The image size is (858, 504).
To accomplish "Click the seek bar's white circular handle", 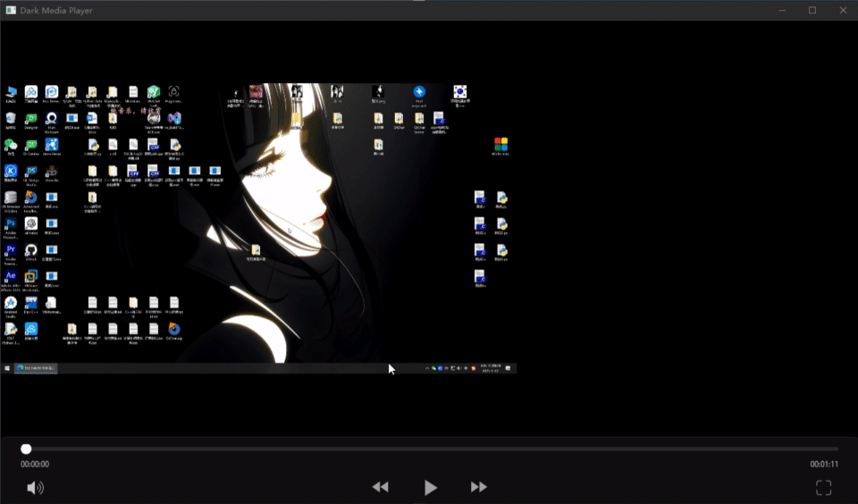I will click(26, 449).
